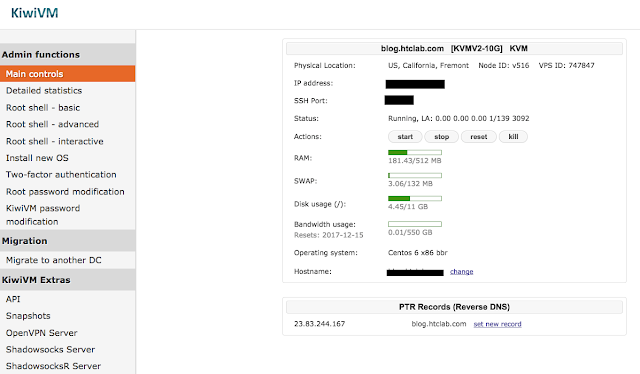Open the API page
Screen dimensions: 640x374
tap(13, 299)
